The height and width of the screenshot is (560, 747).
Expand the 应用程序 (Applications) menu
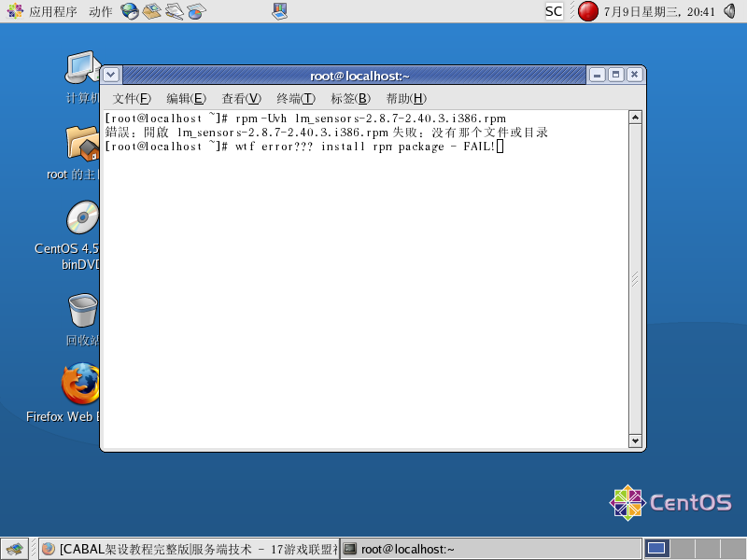tap(43, 11)
